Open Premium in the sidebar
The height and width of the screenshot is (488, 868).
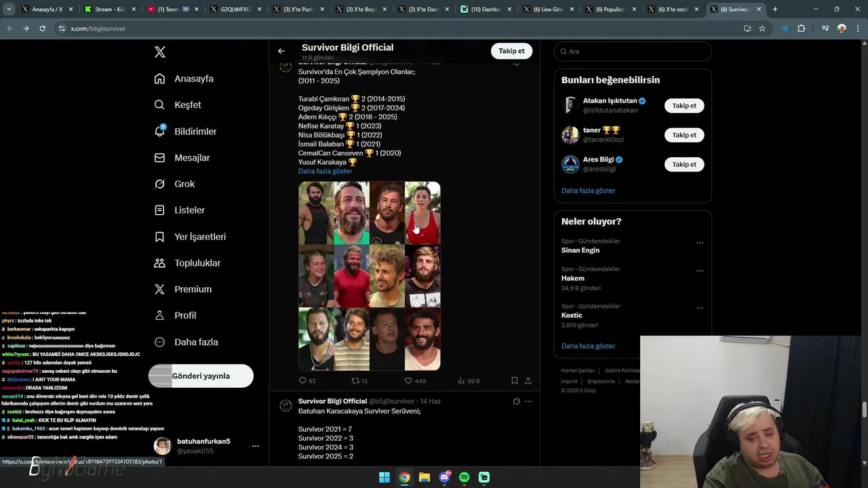[183, 289]
